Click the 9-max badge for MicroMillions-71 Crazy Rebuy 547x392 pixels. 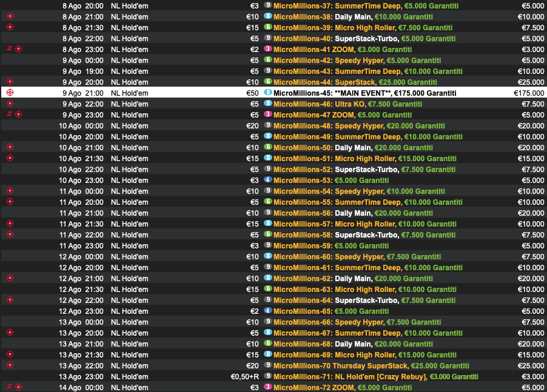268,376
